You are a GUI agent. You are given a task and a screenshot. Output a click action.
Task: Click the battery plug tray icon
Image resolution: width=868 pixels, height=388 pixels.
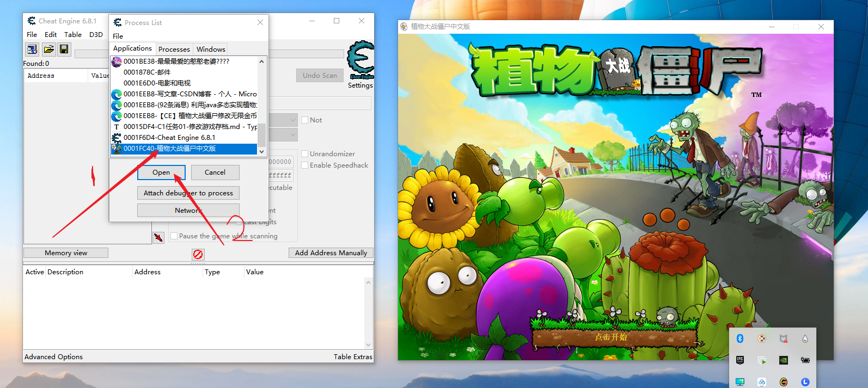805,360
